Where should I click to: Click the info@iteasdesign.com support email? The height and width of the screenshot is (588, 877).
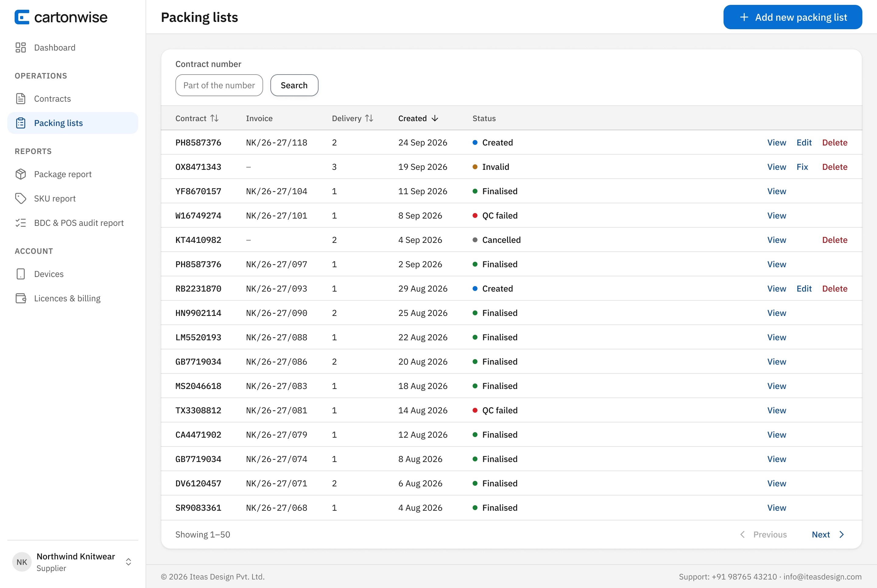(822, 576)
